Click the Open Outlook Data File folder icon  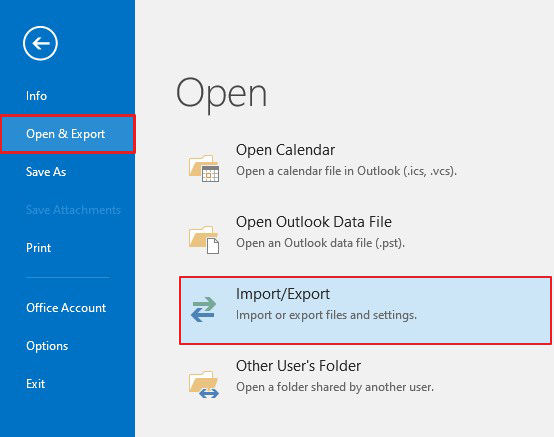click(204, 240)
